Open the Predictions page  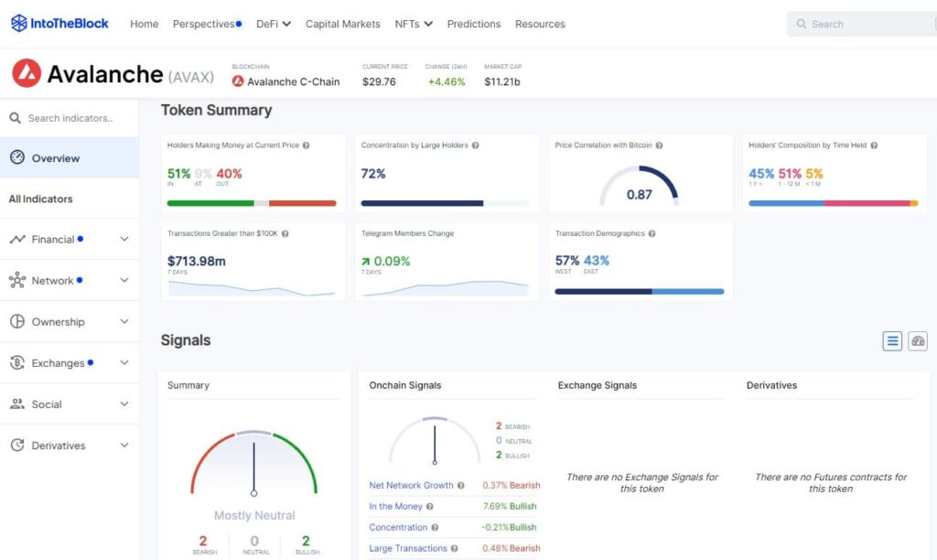point(474,24)
